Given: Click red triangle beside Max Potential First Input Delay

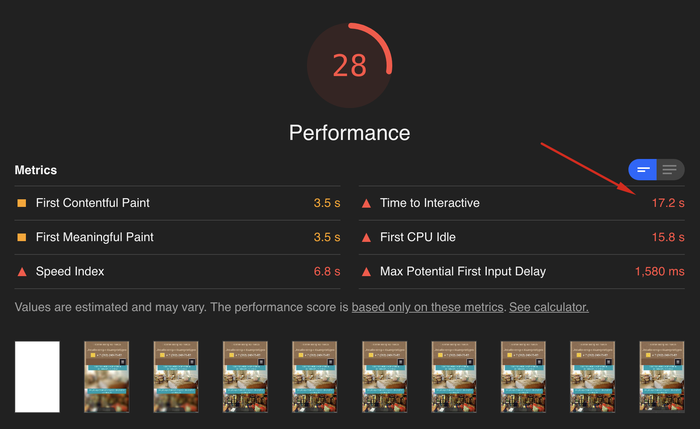Looking at the screenshot, I should coord(366,272).
